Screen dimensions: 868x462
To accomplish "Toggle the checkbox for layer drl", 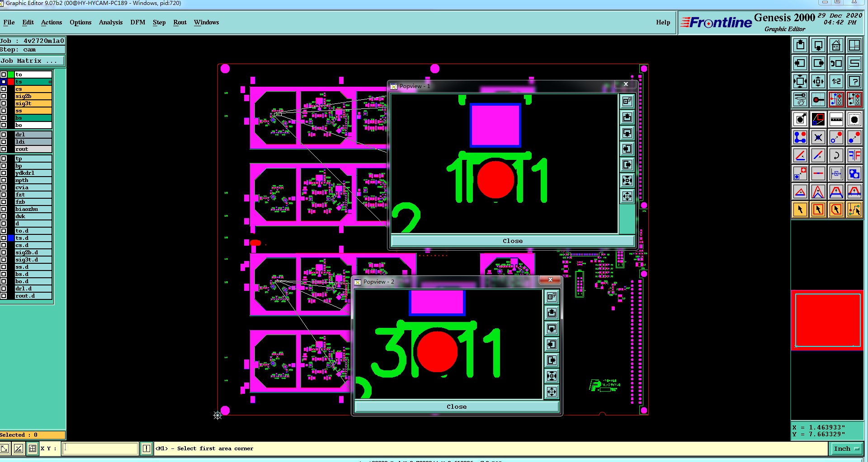I will 4,135.
